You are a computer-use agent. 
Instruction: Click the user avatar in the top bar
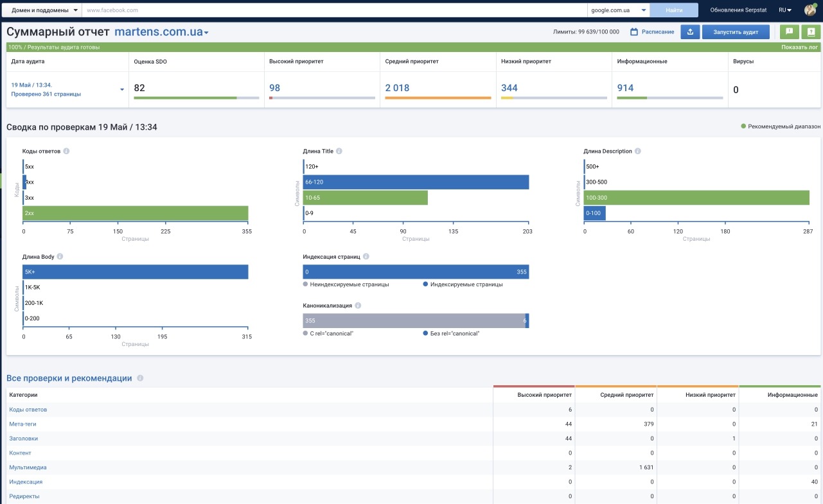810,10
